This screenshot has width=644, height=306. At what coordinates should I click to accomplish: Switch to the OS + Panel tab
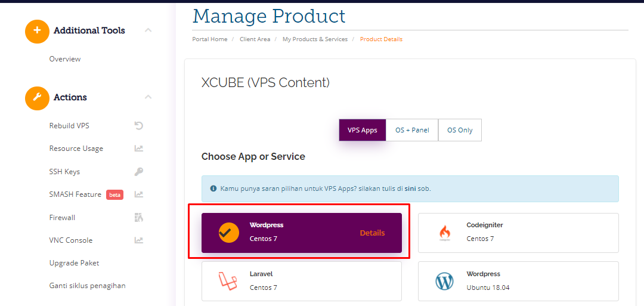412,130
